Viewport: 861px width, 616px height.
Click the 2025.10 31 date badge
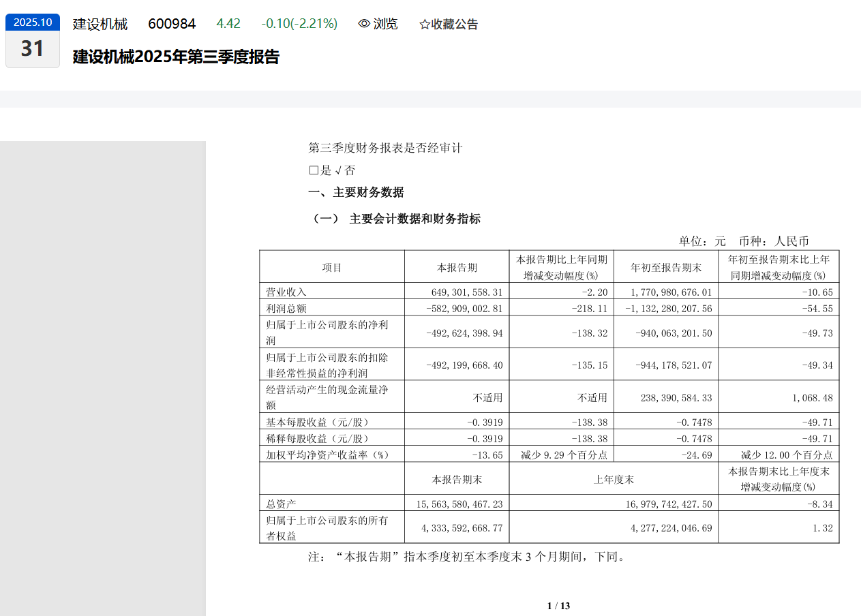click(x=33, y=40)
